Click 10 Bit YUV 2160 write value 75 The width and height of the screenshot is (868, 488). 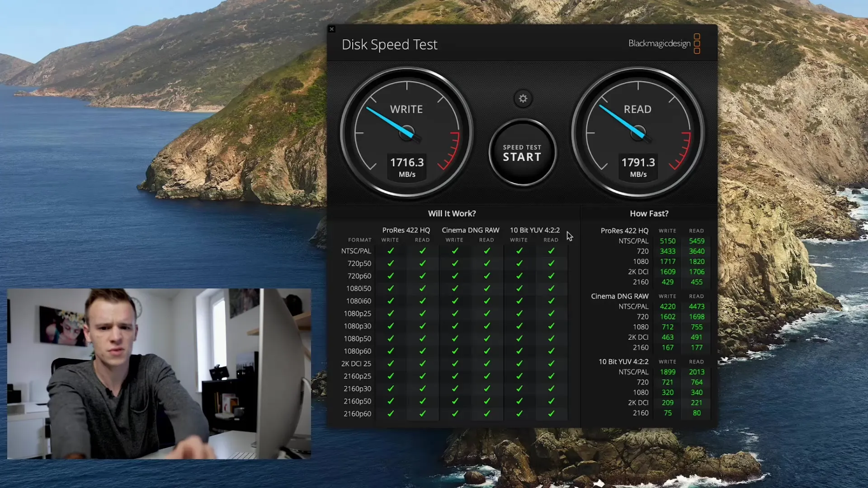(667, 413)
